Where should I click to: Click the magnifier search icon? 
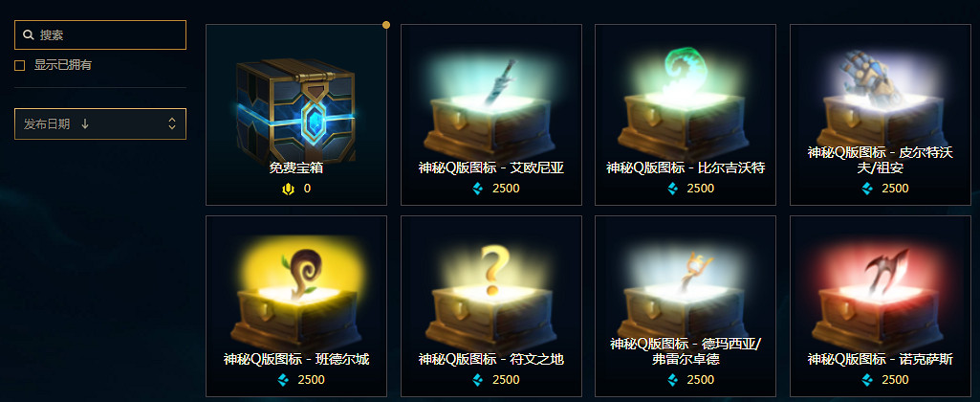(28, 35)
